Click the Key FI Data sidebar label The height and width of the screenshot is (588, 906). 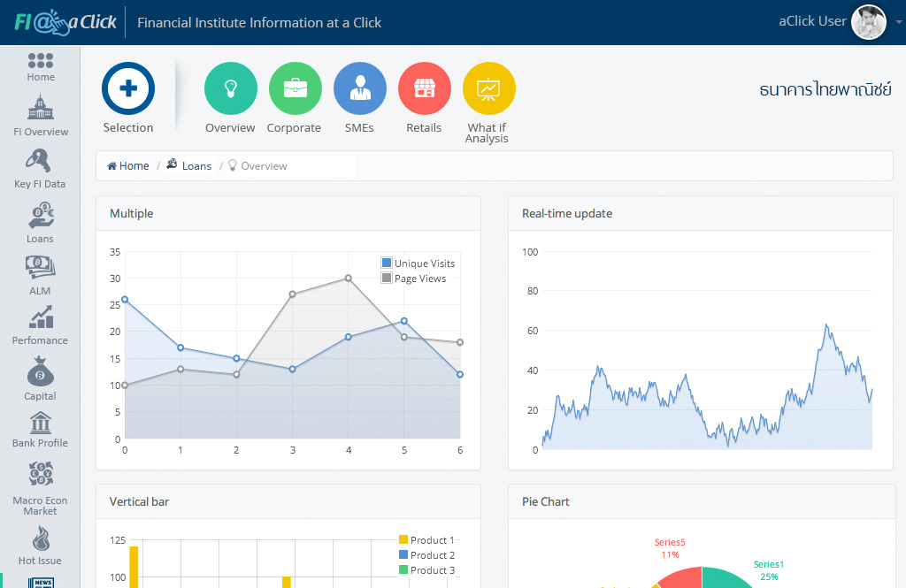[x=40, y=184]
